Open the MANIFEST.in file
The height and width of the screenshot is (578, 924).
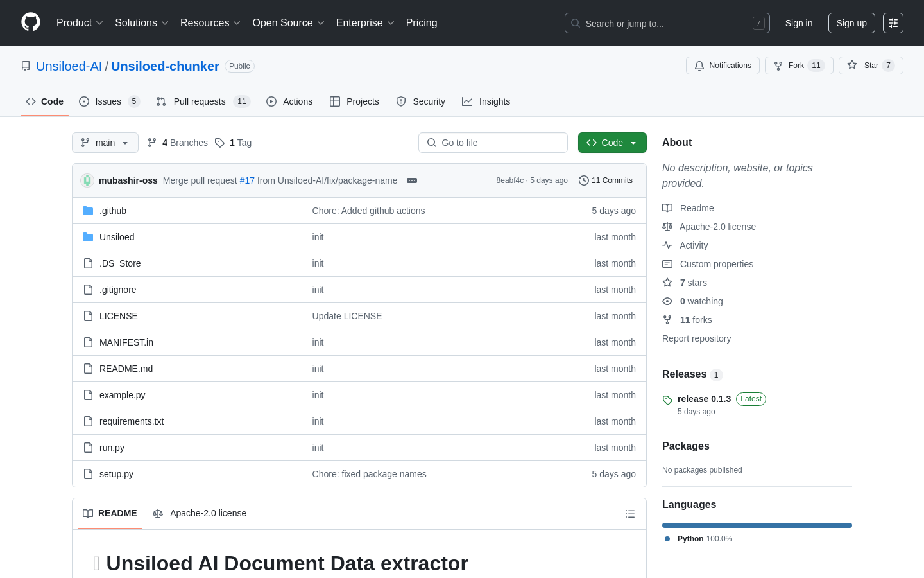click(126, 342)
